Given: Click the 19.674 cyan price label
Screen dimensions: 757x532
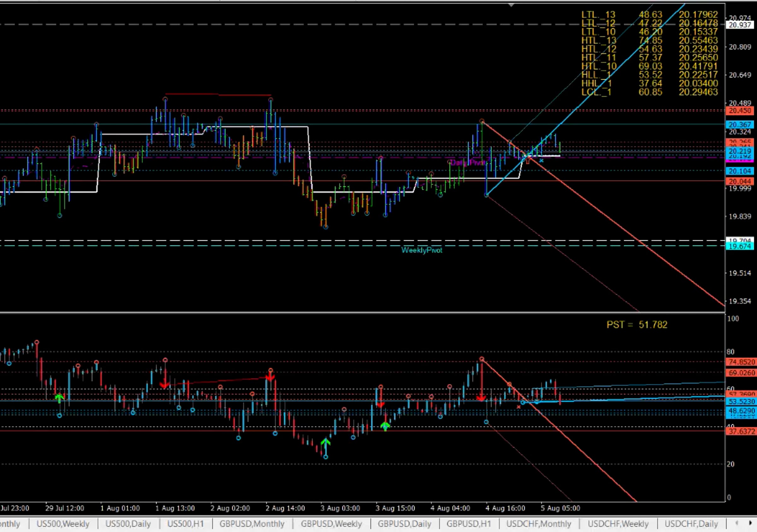Looking at the screenshot, I should [740, 246].
